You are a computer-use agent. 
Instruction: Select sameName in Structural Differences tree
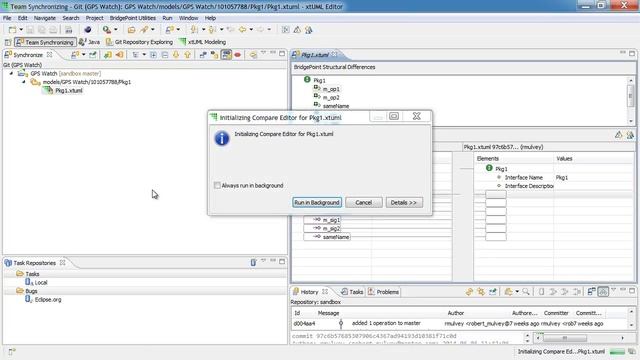[x=336, y=106]
